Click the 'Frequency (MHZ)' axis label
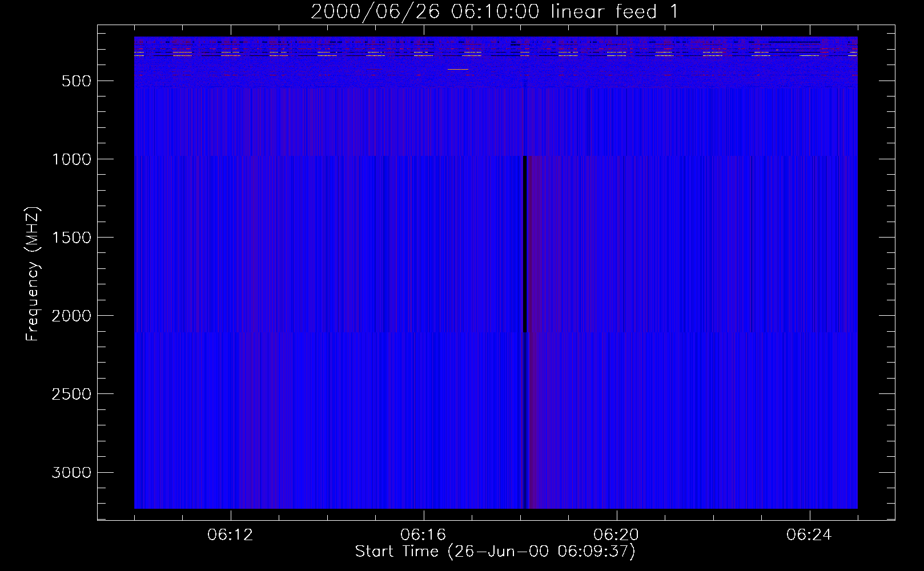Viewport: 924px width, 571px height. 33,274
